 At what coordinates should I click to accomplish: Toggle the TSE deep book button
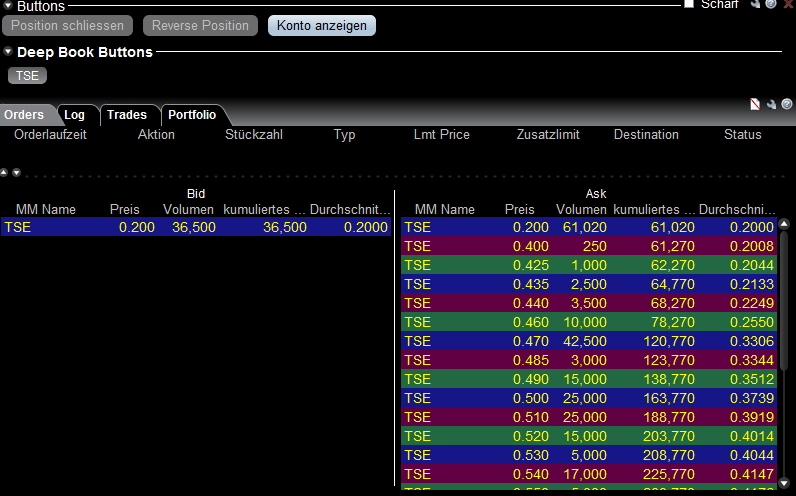point(27,76)
